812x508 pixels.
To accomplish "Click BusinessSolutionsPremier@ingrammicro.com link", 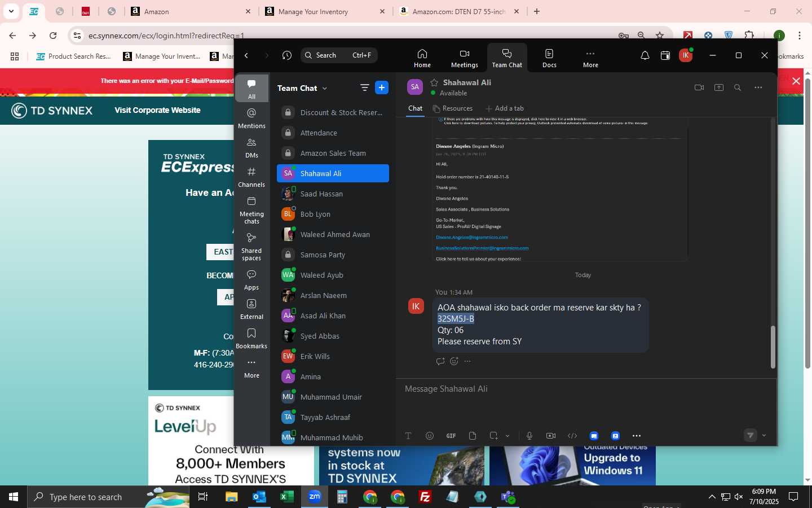I will tap(482, 248).
